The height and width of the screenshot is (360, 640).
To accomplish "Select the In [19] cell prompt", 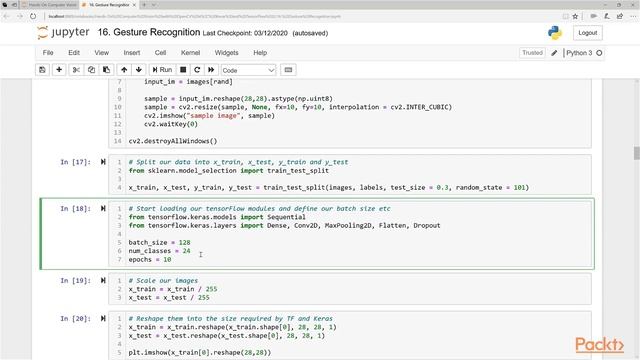I will pyautogui.click(x=76, y=280).
